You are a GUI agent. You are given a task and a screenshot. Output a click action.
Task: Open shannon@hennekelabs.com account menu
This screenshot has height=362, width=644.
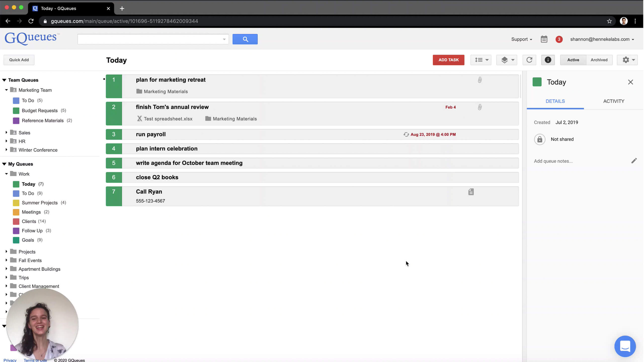(x=602, y=39)
